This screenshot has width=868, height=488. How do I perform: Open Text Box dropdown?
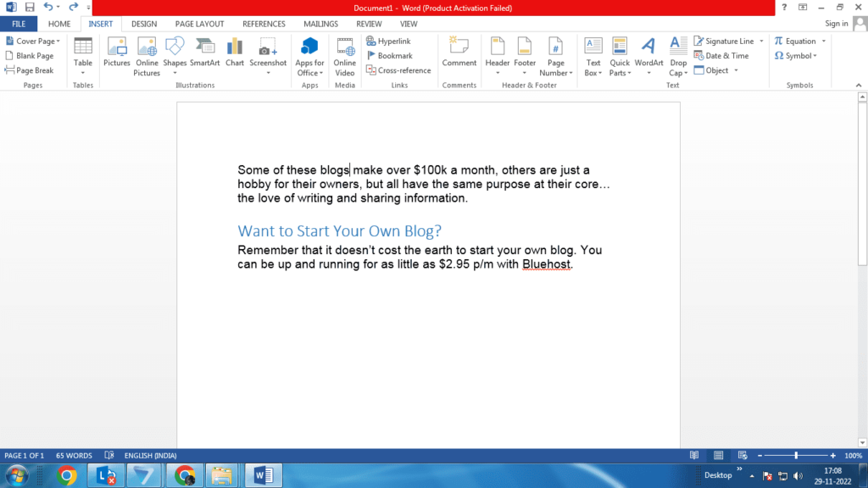(593, 57)
